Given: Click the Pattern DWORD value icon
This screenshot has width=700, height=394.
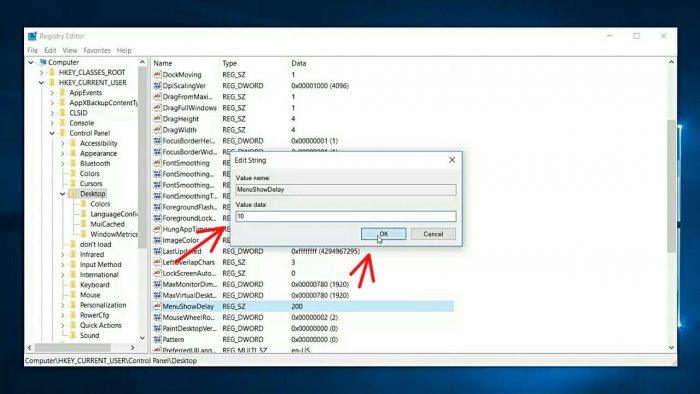Looking at the screenshot, I should [157, 339].
